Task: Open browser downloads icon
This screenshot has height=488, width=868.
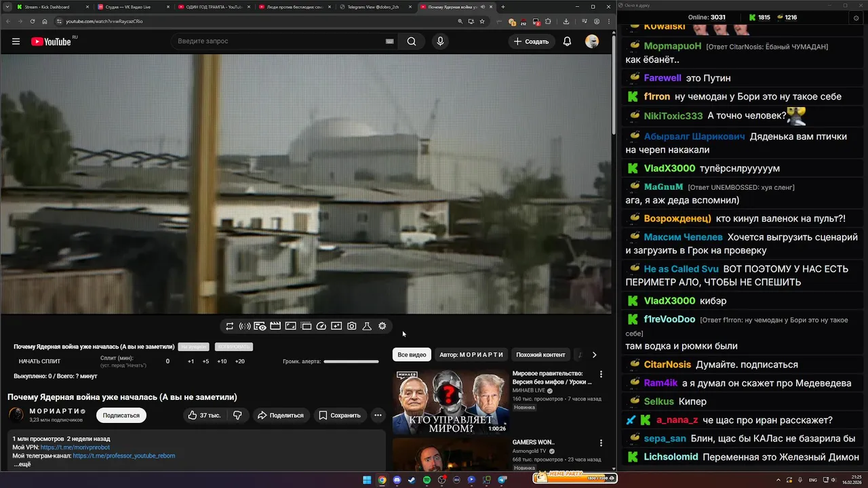Action: tap(566, 21)
